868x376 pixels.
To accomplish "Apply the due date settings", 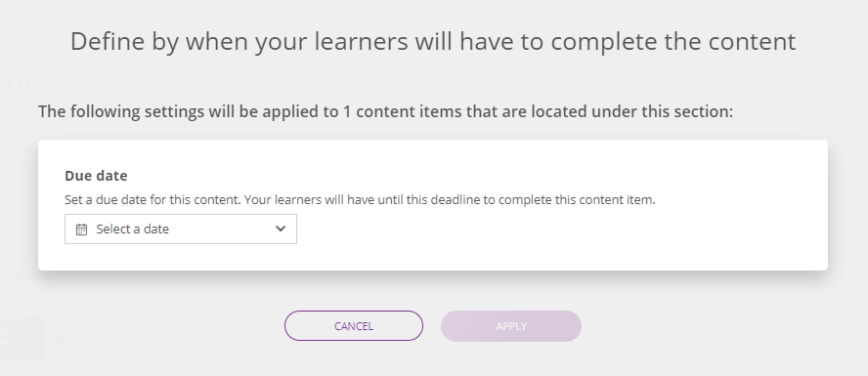I will point(511,325).
